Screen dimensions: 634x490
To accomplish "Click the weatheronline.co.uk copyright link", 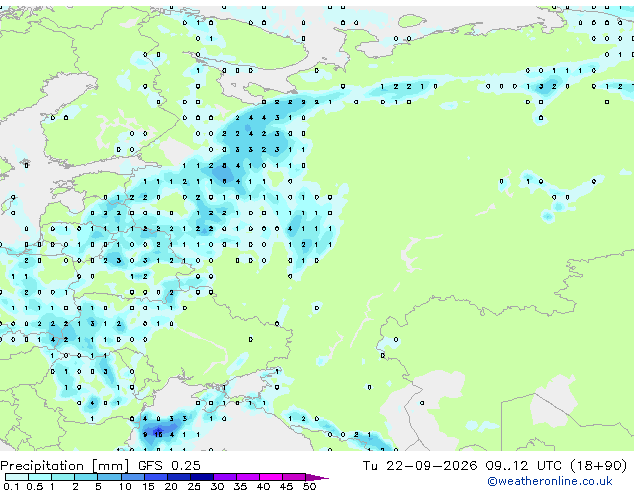I will (x=550, y=481).
